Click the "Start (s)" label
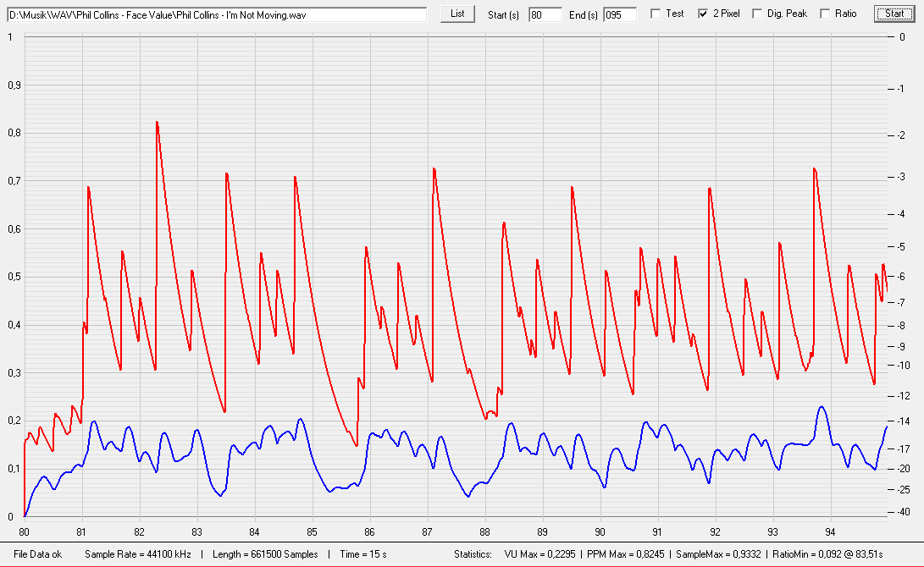The image size is (924, 567). click(x=503, y=15)
